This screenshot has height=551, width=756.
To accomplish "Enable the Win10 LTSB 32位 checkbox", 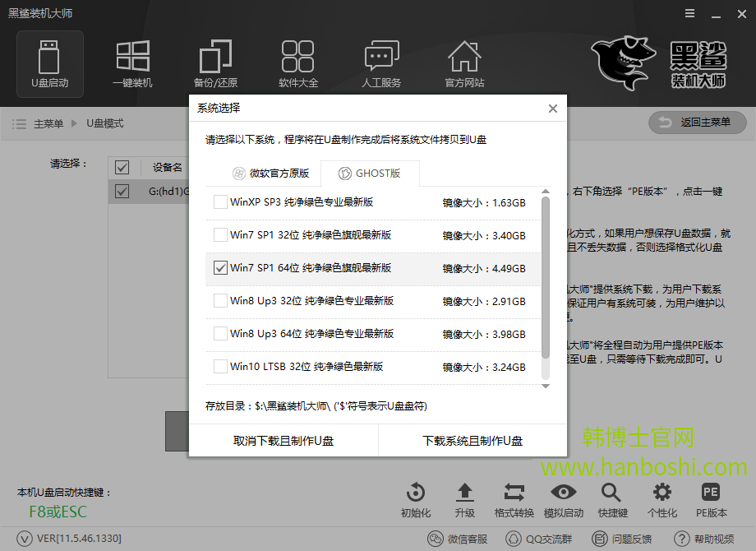I will pyautogui.click(x=220, y=367).
